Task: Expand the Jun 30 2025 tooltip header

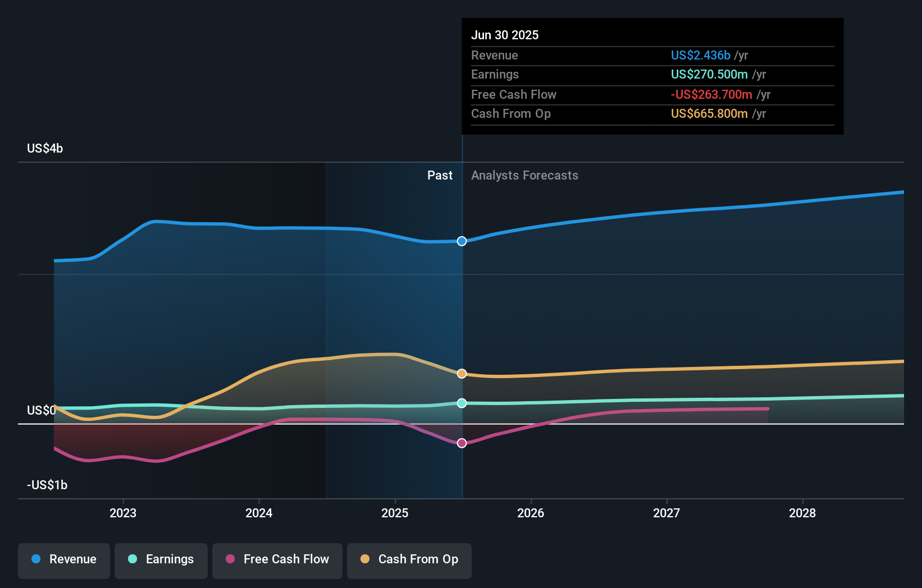Action: coord(505,35)
